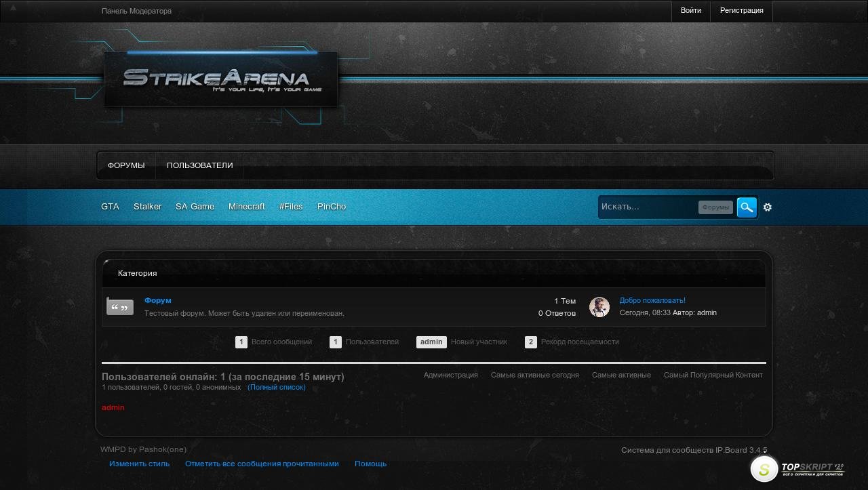The width and height of the screenshot is (868, 490).
Task: Open the Администрация link
Action: tap(451, 375)
